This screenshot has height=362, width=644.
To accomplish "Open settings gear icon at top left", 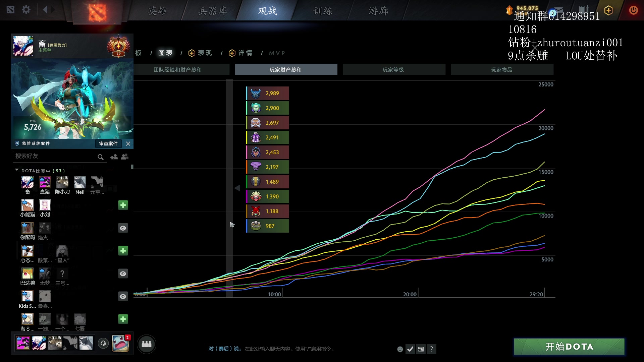I will click(26, 10).
